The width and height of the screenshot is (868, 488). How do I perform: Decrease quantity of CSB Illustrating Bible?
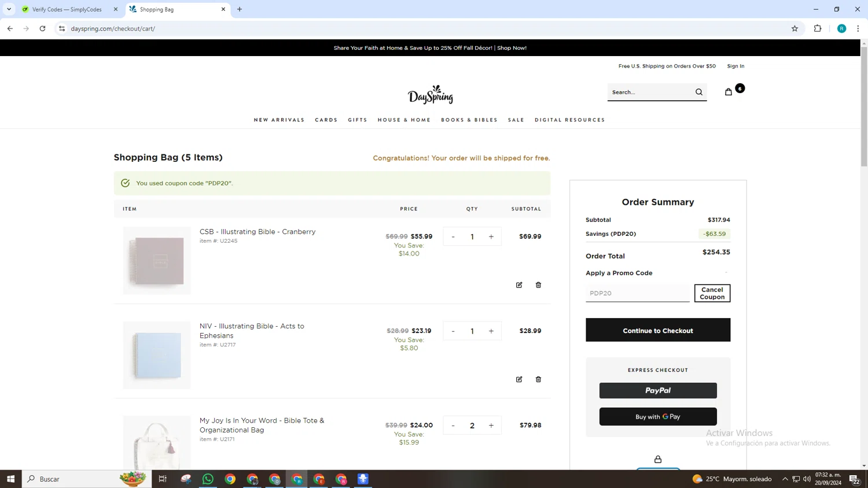tap(453, 236)
